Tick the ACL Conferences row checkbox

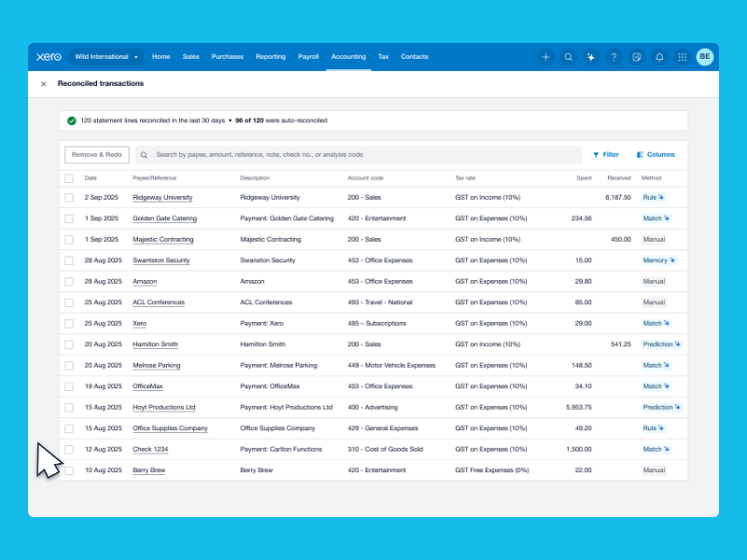69,302
